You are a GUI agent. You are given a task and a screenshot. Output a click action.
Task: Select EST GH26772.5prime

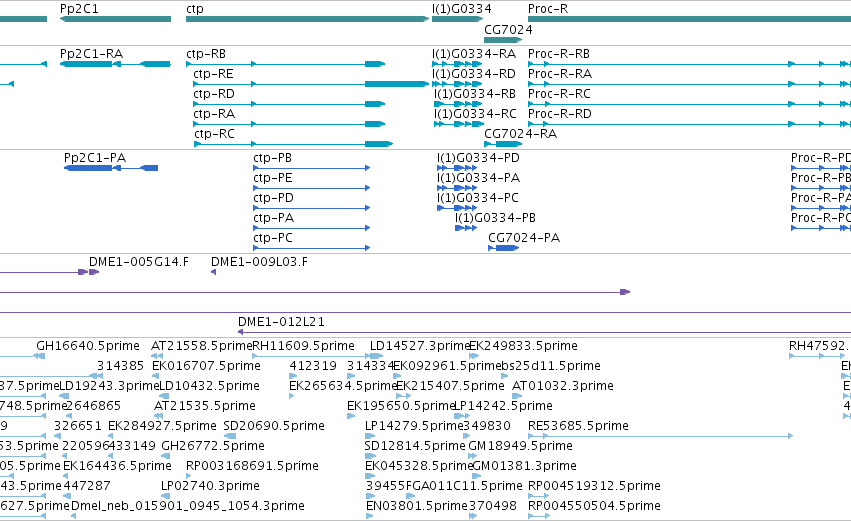213,446
